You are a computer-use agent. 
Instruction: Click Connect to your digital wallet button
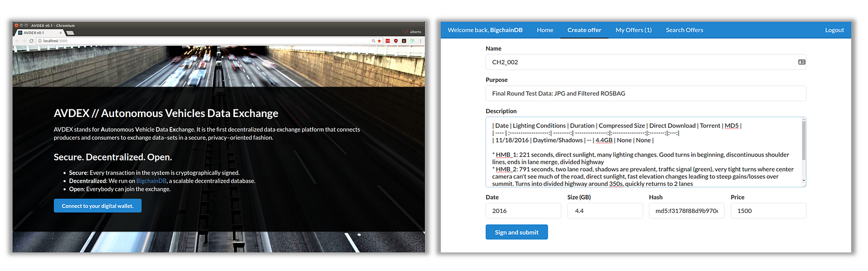point(98,206)
